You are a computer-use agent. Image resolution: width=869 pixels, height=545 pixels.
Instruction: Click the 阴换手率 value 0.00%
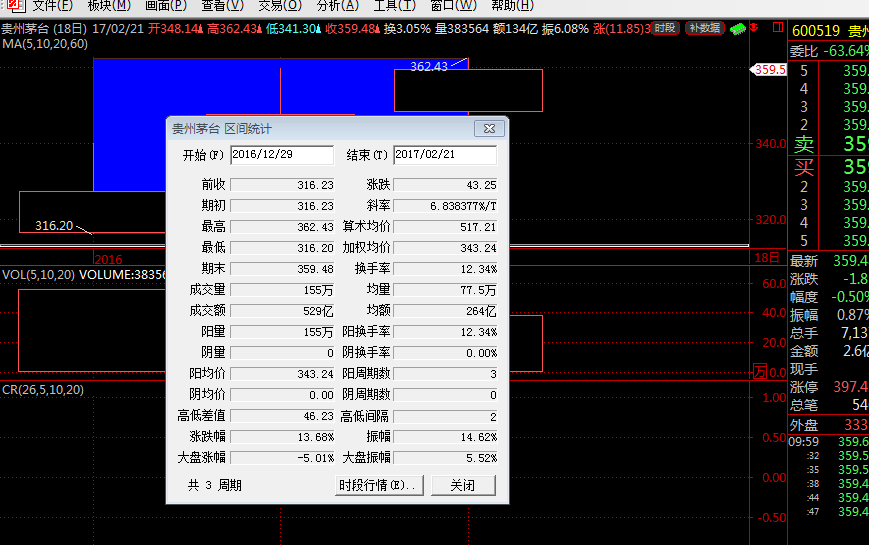pyautogui.click(x=445, y=353)
